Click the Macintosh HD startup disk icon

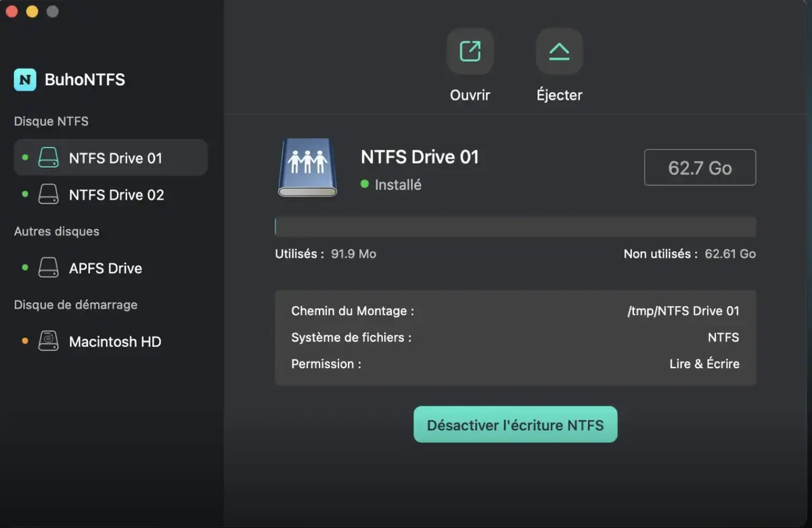pos(49,341)
